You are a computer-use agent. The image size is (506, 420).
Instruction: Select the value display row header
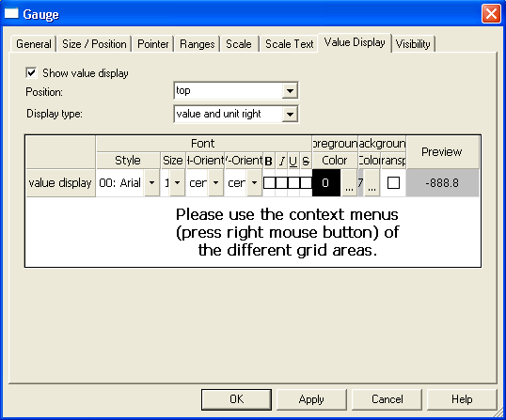point(60,183)
